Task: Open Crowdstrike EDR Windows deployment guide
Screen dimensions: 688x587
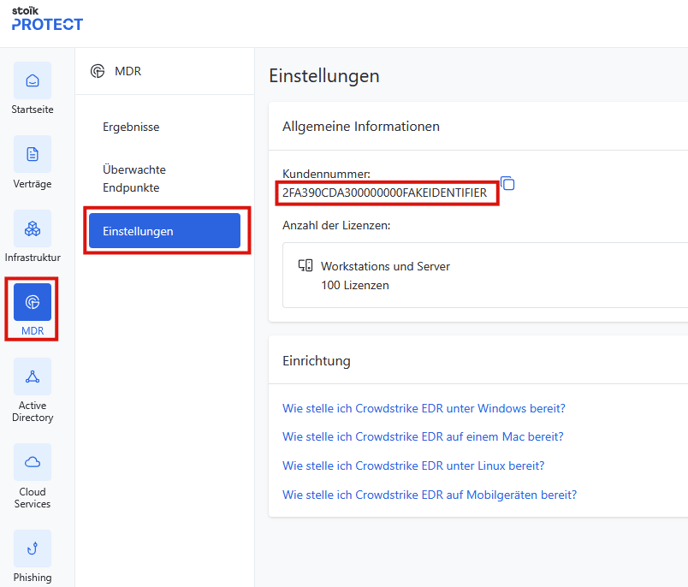Action: tap(424, 408)
